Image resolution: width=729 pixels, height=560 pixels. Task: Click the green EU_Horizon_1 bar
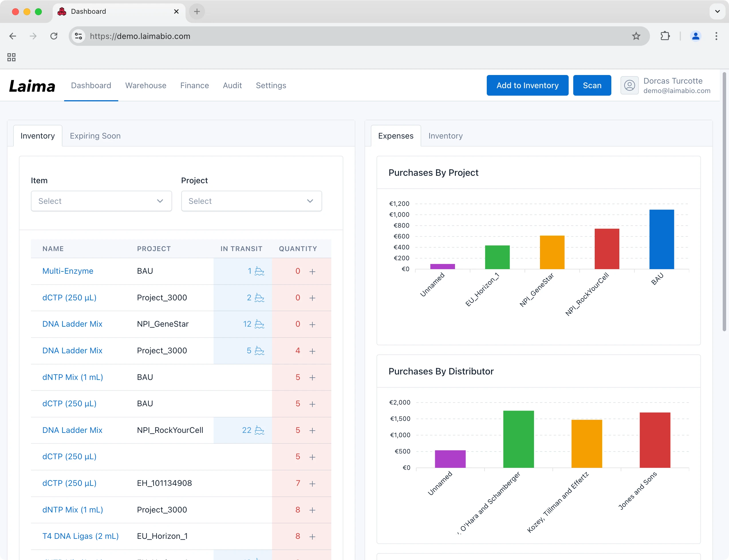[x=497, y=257]
